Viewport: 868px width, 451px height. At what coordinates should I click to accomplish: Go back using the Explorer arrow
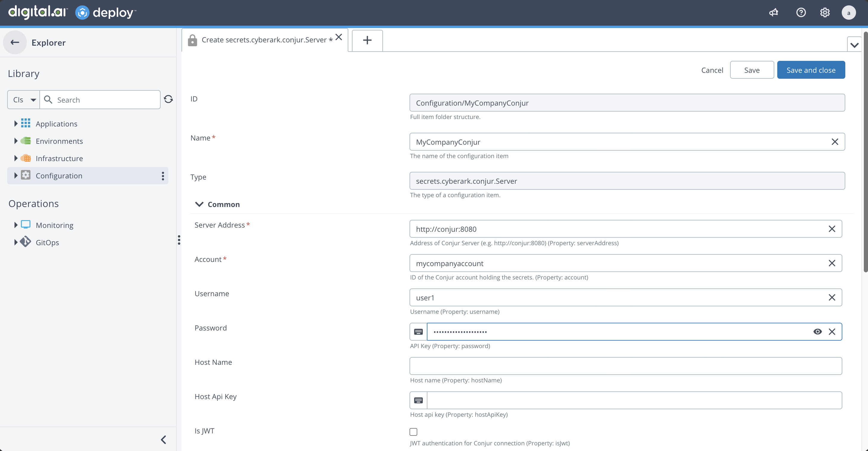[x=15, y=42]
